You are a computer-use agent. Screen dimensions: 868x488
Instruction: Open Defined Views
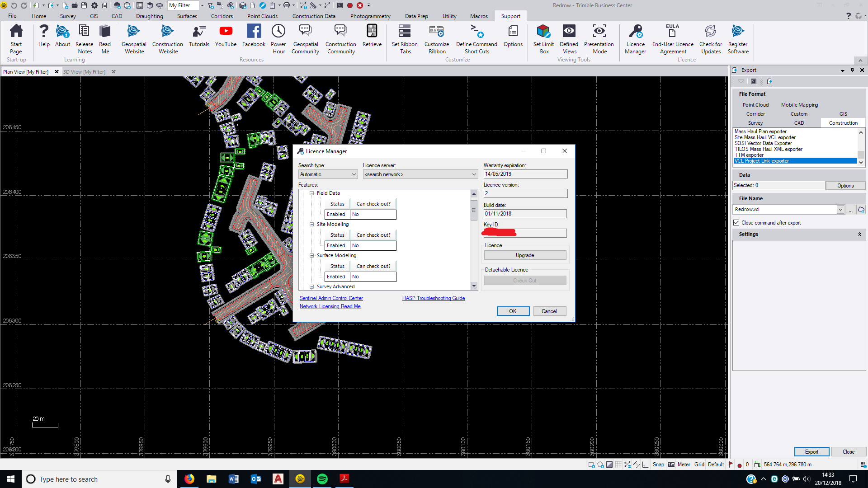[x=569, y=38]
